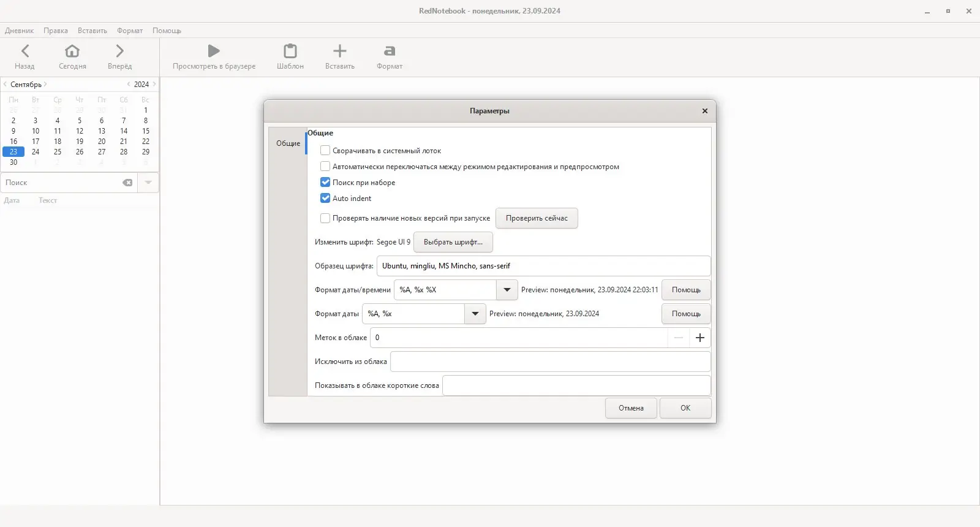Go to next year arrow after 2024
Screen dimensions: 980x527
(x=154, y=84)
